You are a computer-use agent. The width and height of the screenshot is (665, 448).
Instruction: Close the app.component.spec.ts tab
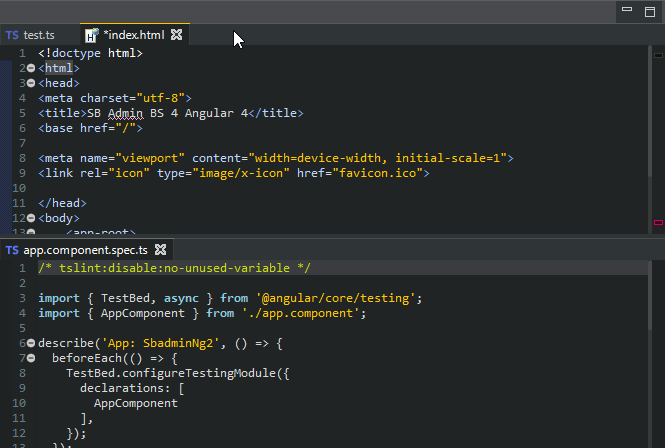point(160,250)
